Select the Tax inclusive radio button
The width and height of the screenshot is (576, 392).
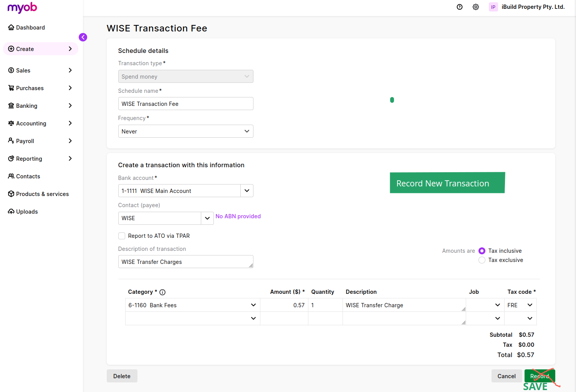point(482,250)
